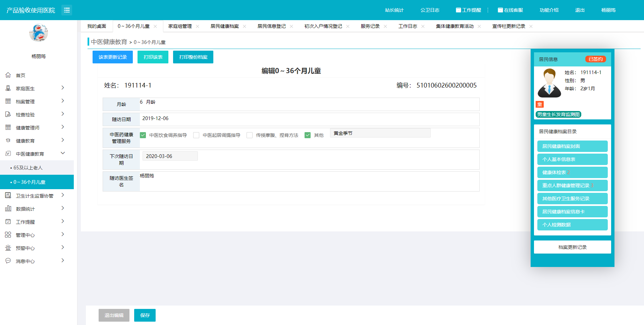
Task: Open the 服务记录 tab
Action: pyautogui.click(x=370, y=26)
